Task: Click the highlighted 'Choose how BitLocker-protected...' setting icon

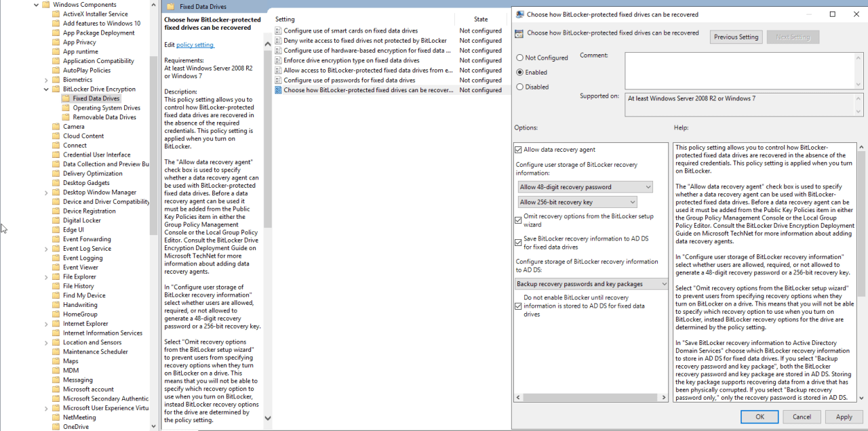Action: click(277, 89)
